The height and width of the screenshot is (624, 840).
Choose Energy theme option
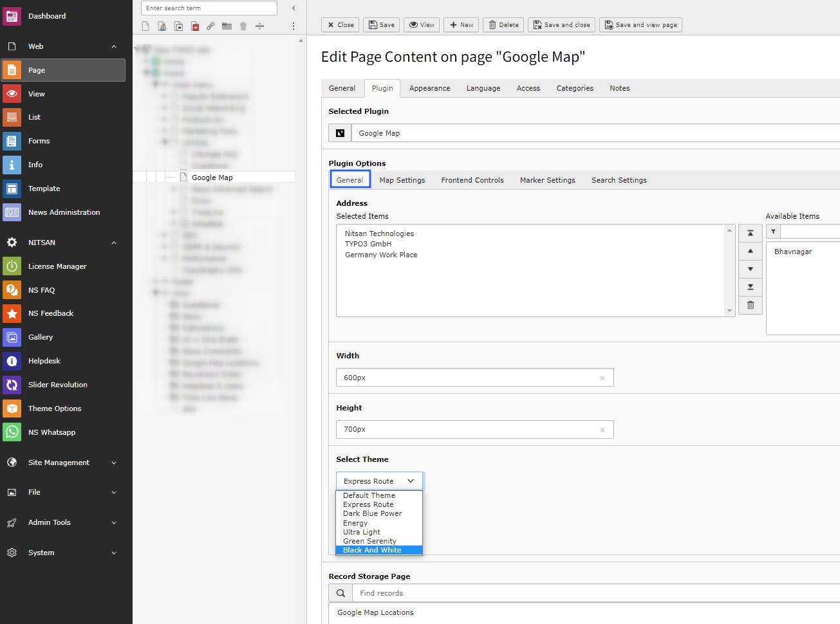[x=379, y=523]
